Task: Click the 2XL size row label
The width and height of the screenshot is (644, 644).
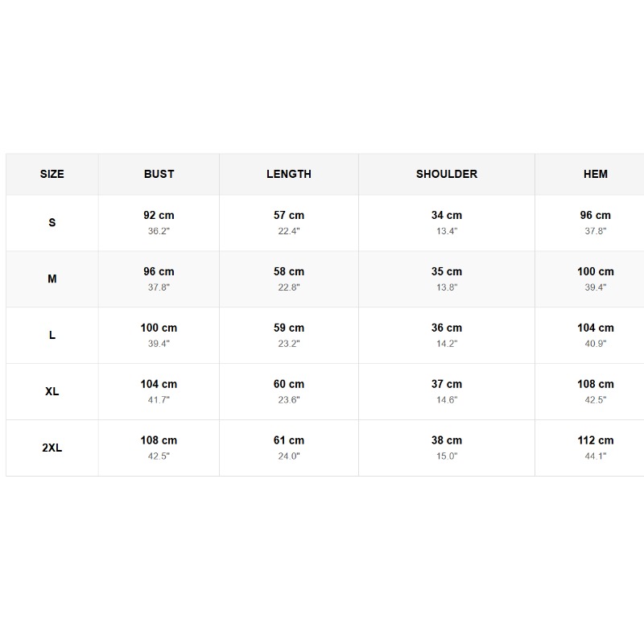Action: [x=52, y=448]
